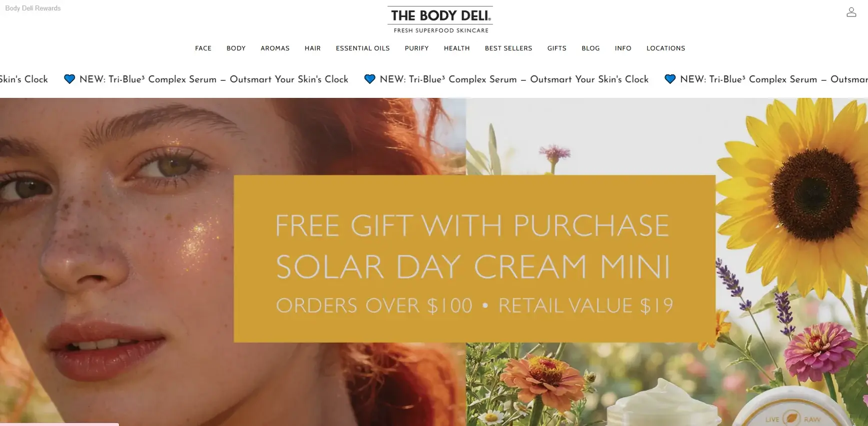Screen dimensions: 868x426
Task: Click The Body Deli logo
Action: click(x=440, y=20)
